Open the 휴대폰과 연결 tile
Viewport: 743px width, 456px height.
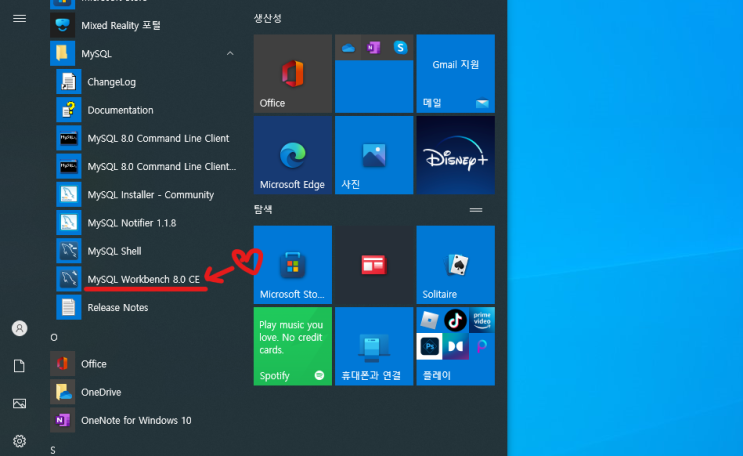point(374,346)
